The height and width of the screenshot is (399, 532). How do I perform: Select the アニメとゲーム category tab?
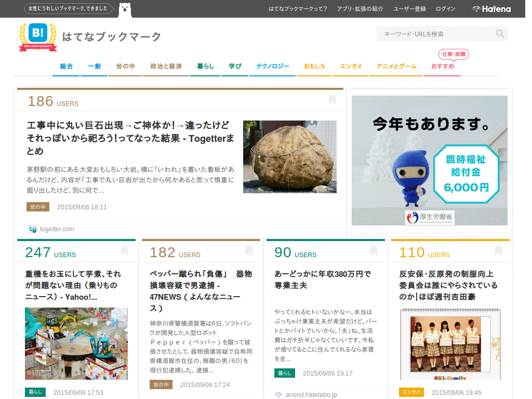point(396,66)
